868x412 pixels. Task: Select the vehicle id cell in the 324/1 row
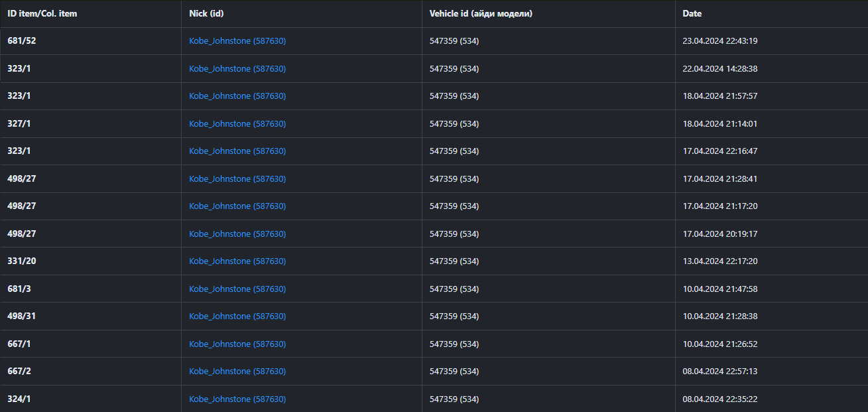[454, 399]
